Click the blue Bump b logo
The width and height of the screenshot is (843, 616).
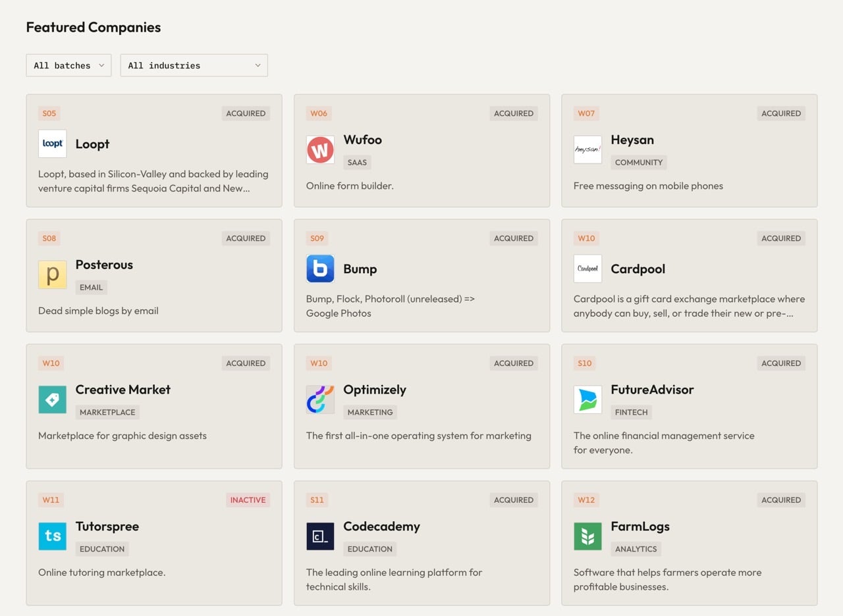(x=320, y=269)
